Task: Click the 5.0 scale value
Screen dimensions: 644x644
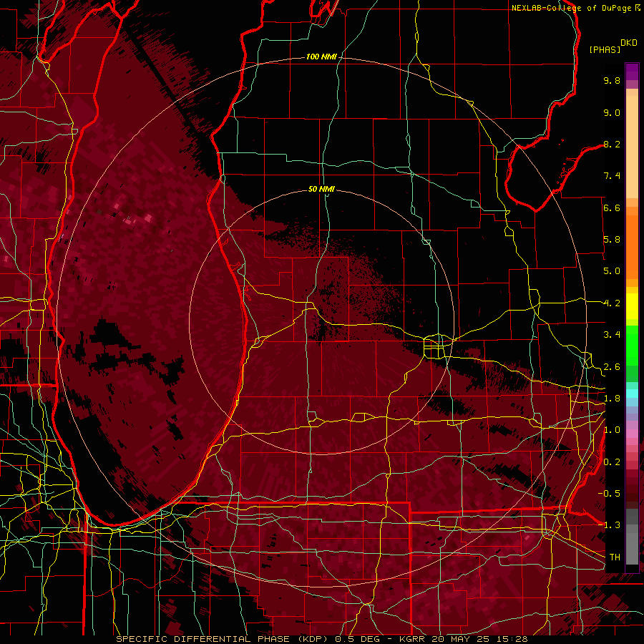Action: pyautogui.click(x=612, y=271)
